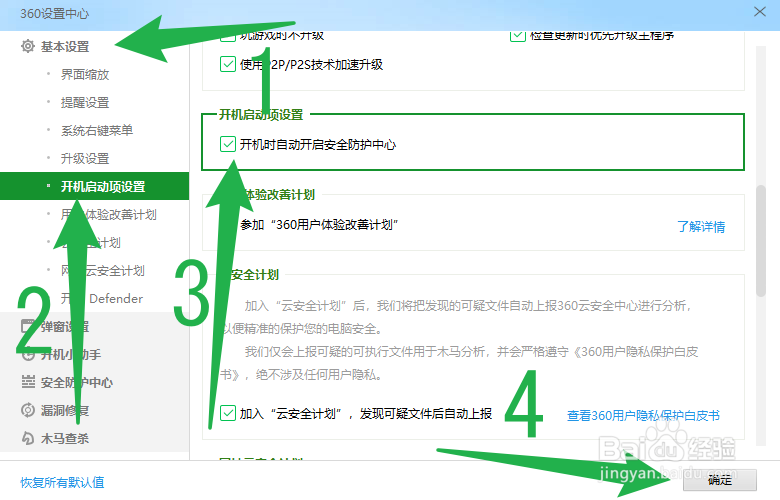This screenshot has width=780, height=500.
Task: Select the 木马查杀 sidebar icon
Action: tap(28, 438)
